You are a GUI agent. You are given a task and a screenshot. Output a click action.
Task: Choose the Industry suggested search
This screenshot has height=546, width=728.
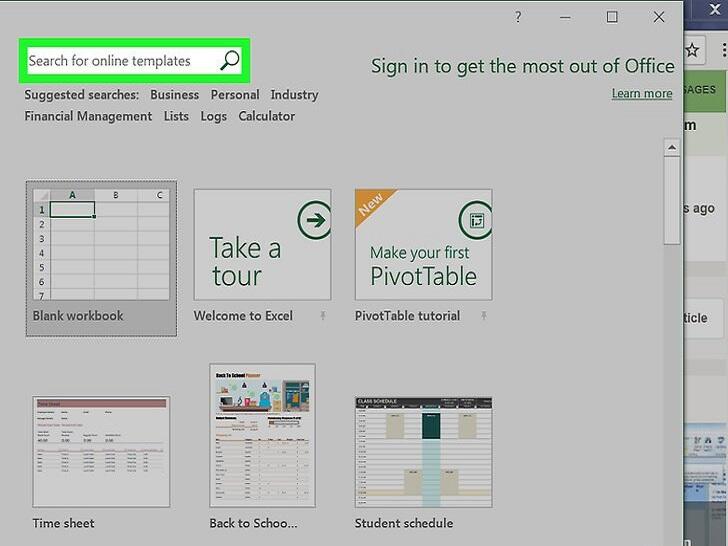[294, 95]
